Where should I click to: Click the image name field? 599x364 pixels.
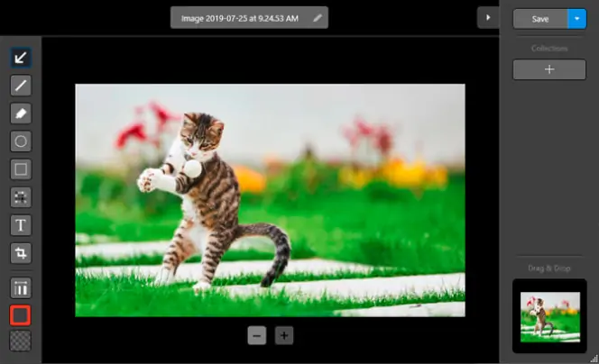pyautogui.click(x=249, y=17)
